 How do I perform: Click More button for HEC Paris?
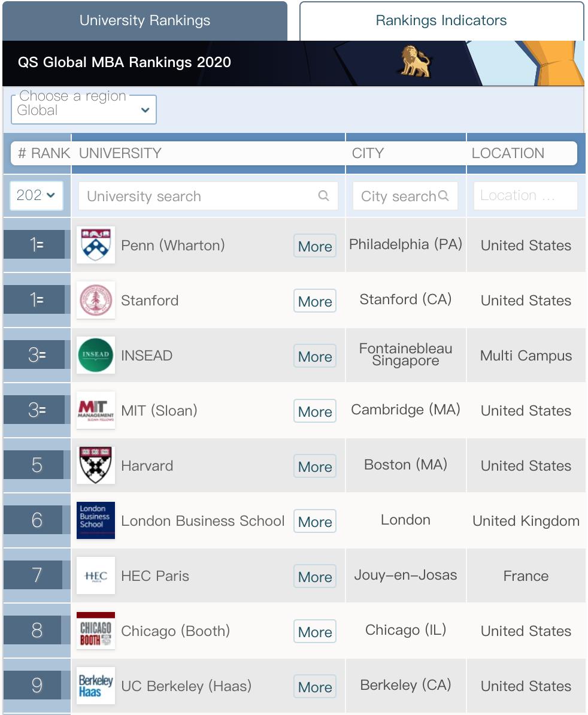315,577
